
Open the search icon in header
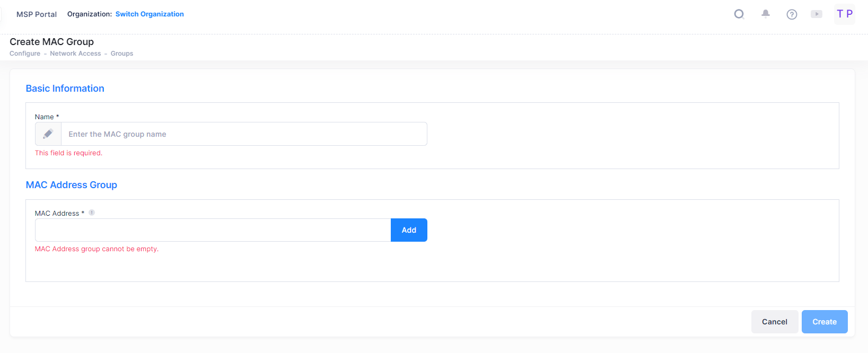point(739,14)
